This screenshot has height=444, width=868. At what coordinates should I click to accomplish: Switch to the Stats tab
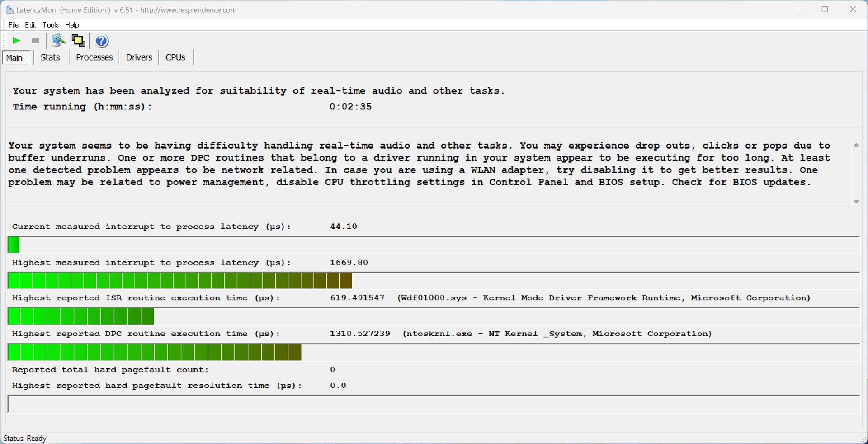pyautogui.click(x=50, y=57)
